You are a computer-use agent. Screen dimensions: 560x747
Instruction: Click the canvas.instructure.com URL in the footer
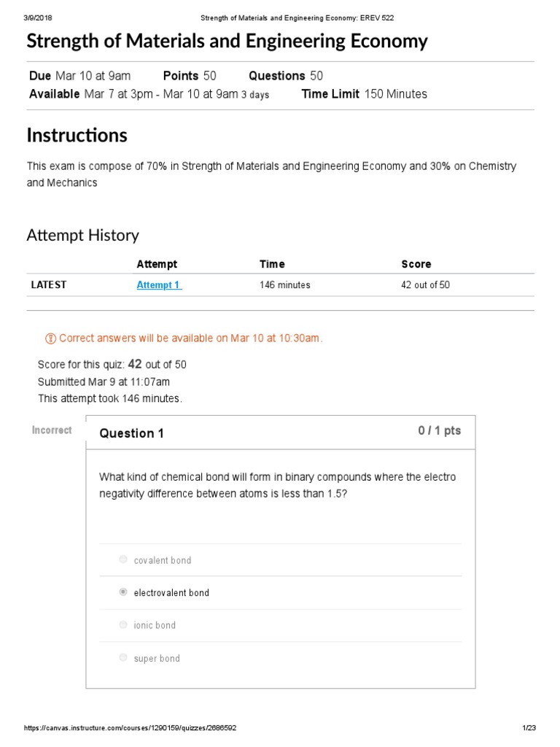(131, 728)
